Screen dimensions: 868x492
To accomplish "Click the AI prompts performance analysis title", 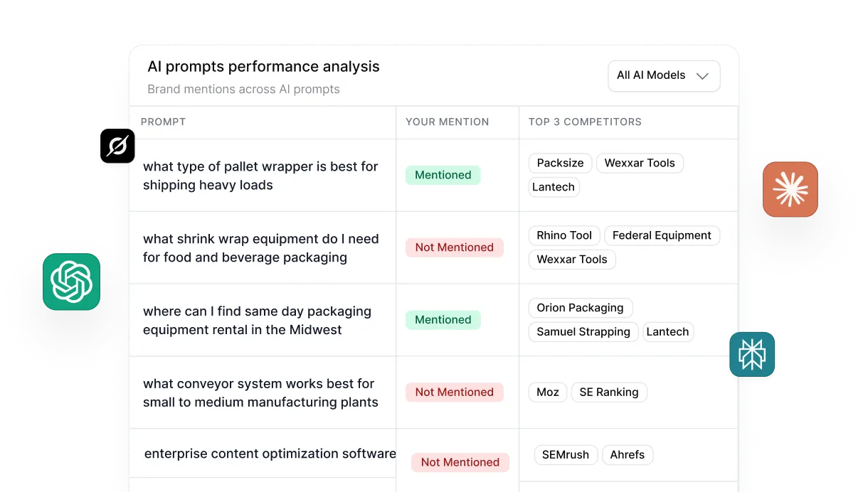I will pos(263,67).
